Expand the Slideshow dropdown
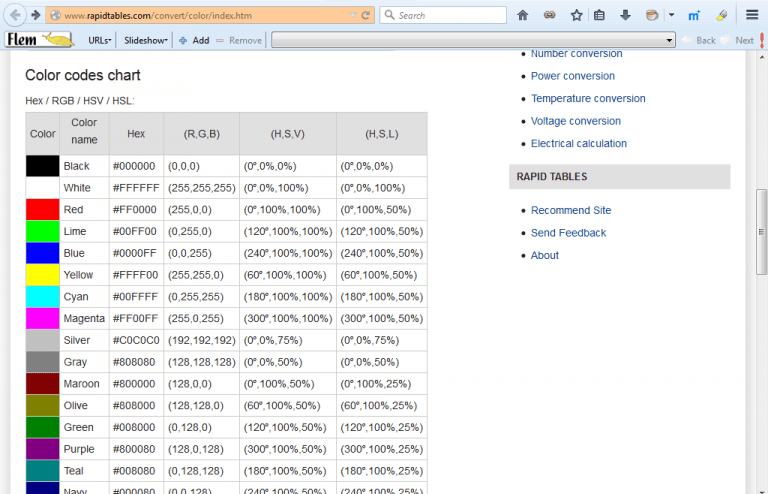The width and height of the screenshot is (768, 494). (x=146, y=40)
